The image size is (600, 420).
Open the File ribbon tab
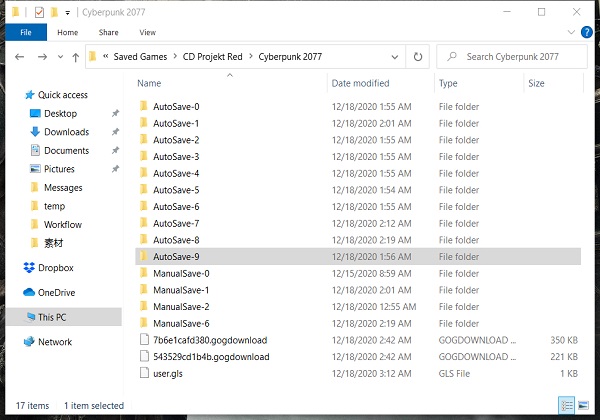tap(26, 33)
